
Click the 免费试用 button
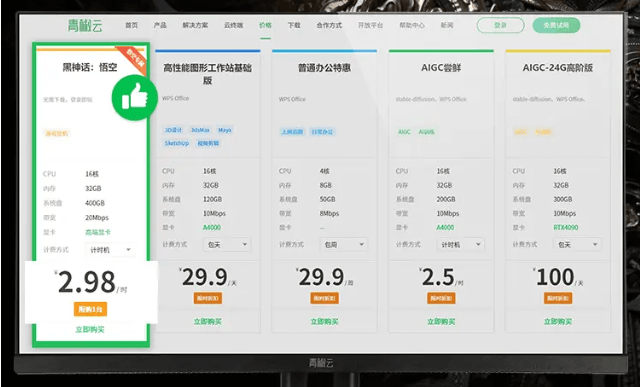(556, 25)
